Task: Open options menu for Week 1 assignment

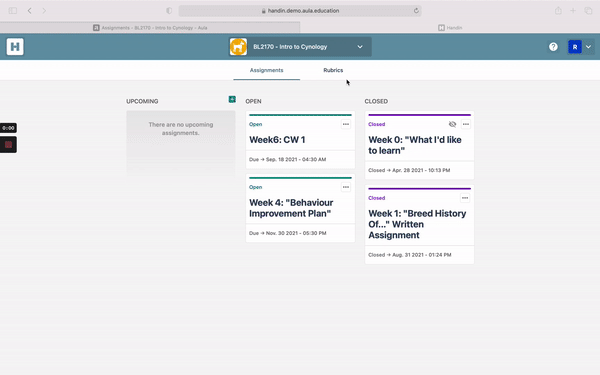Action: pyautogui.click(x=465, y=198)
